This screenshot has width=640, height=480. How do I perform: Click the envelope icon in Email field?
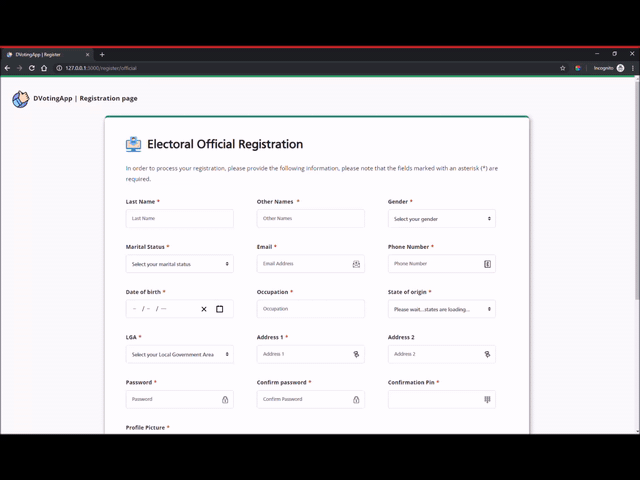point(356,264)
